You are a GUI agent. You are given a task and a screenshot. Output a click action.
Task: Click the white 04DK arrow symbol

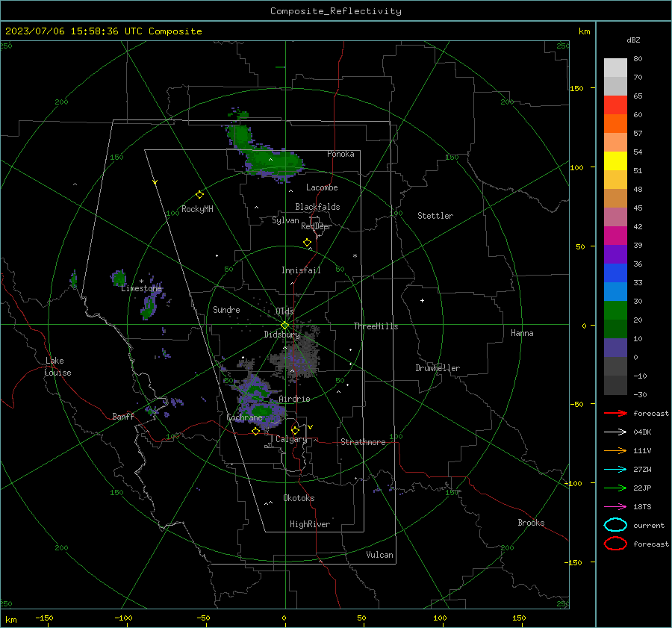click(615, 432)
